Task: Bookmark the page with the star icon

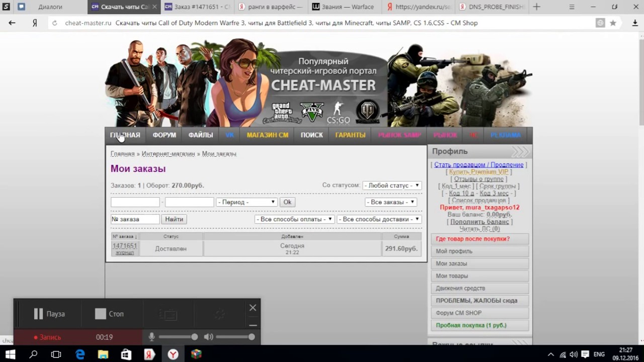Action: point(613,23)
